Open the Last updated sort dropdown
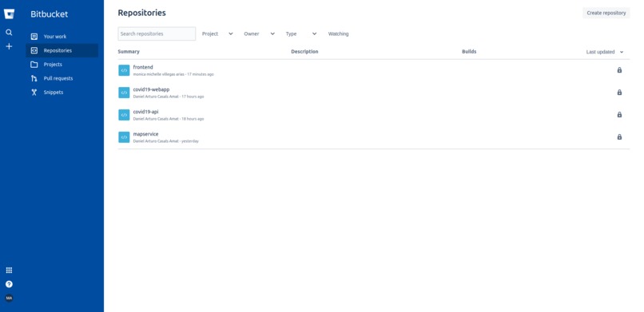 [605, 52]
